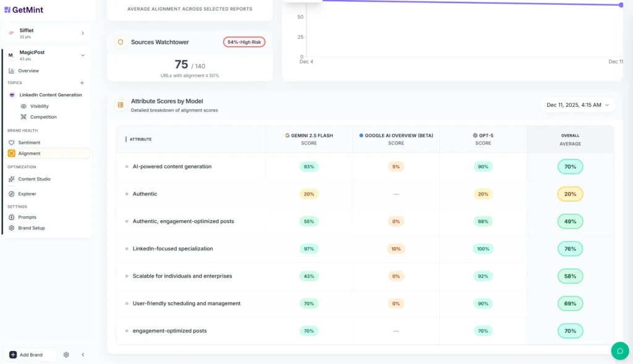Click the Competition icon in sidebar
Screen dimensions: 633x364
coord(23,117)
